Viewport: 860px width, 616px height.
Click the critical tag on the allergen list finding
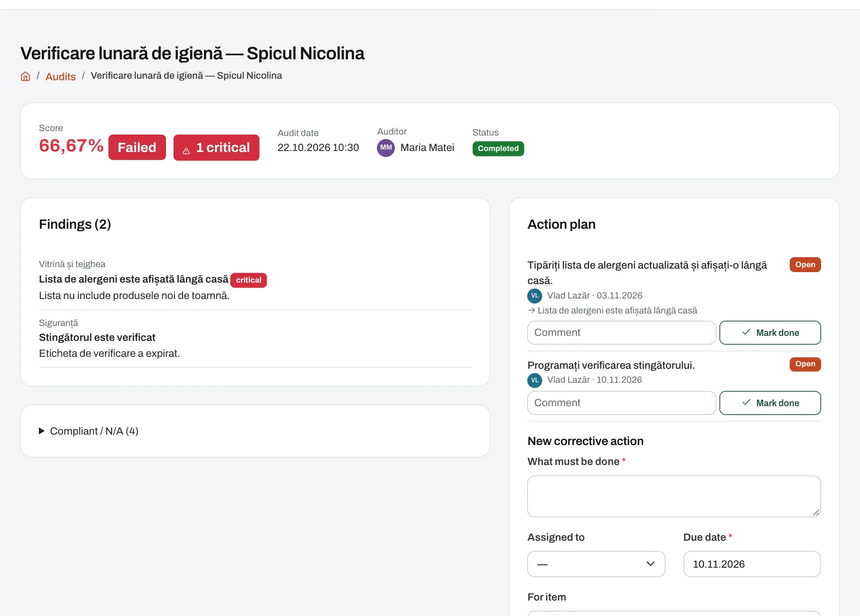(249, 280)
